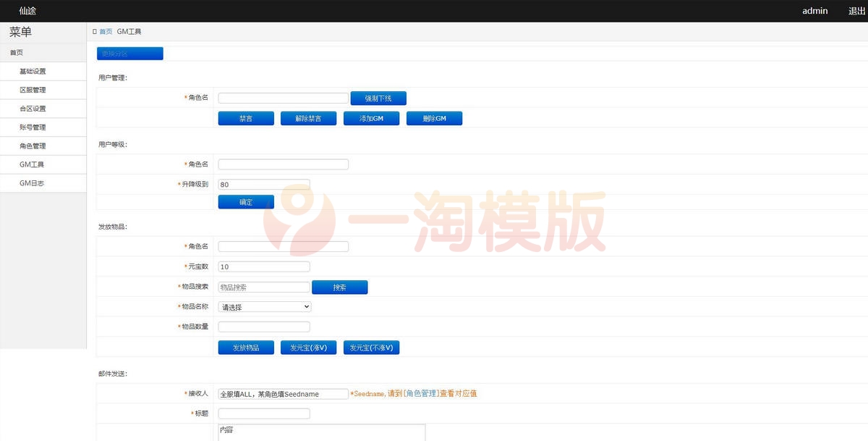Click the home icon in the breadcrumb
The height and width of the screenshot is (441, 868).
click(x=94, y=31)
